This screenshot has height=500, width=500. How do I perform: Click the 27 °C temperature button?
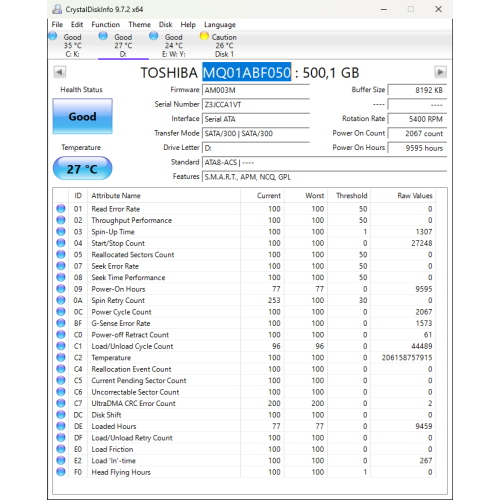(x=82, y=169)
